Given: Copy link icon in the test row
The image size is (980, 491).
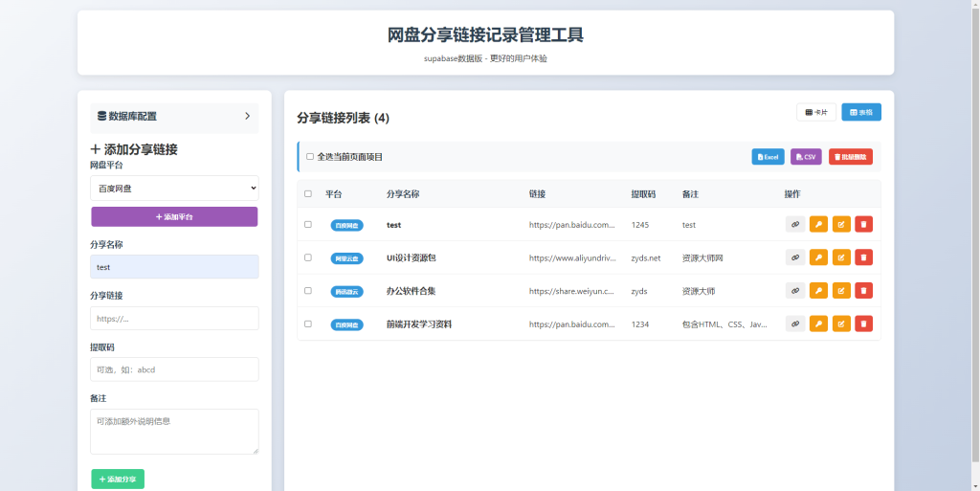Looking at the screenshot, I should coord(795,224).
